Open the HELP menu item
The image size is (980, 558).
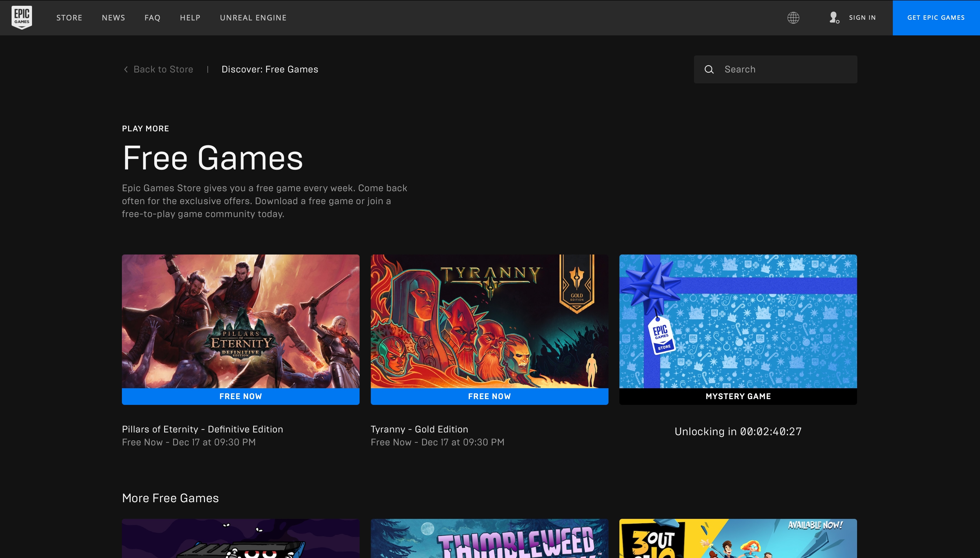pyautogui.click(x=190, y=18)
